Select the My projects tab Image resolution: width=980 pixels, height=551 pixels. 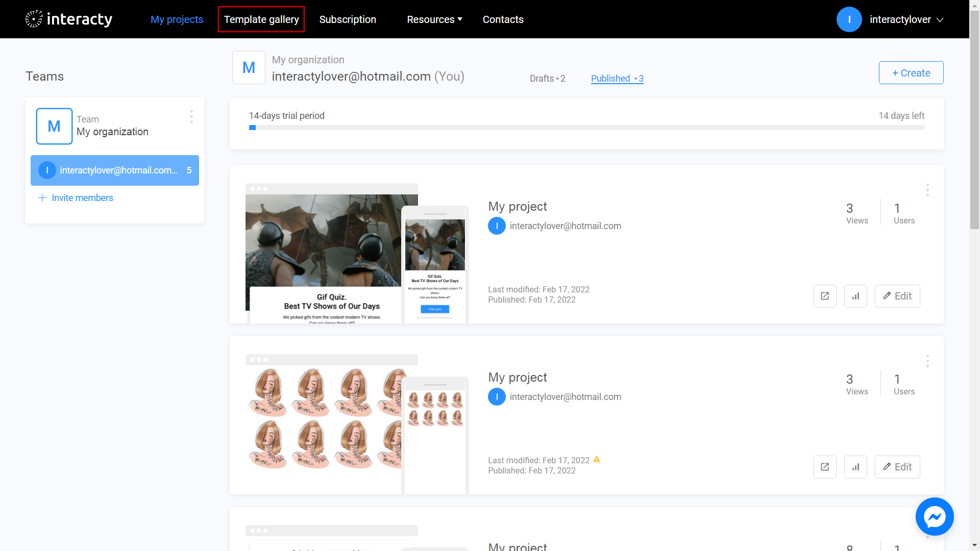coord(176,19)
